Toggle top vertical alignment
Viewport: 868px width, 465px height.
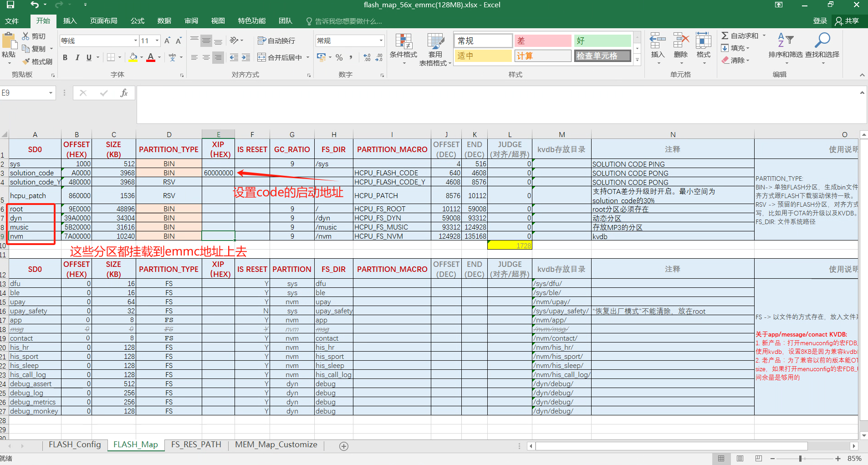194,41
